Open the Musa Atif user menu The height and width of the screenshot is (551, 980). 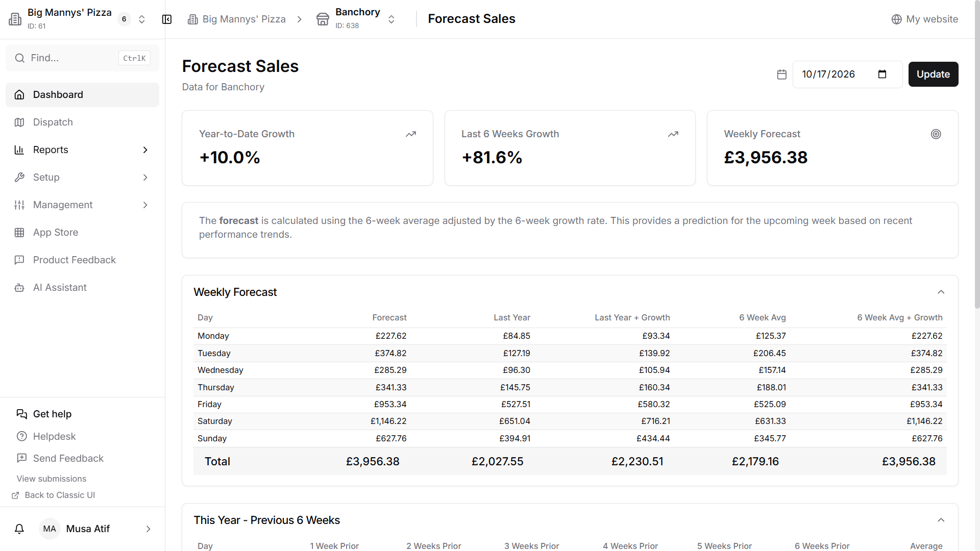(82, 529)
